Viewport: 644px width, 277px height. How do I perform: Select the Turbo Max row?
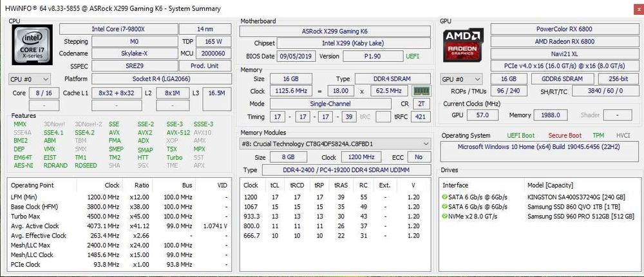pos(119,216)
